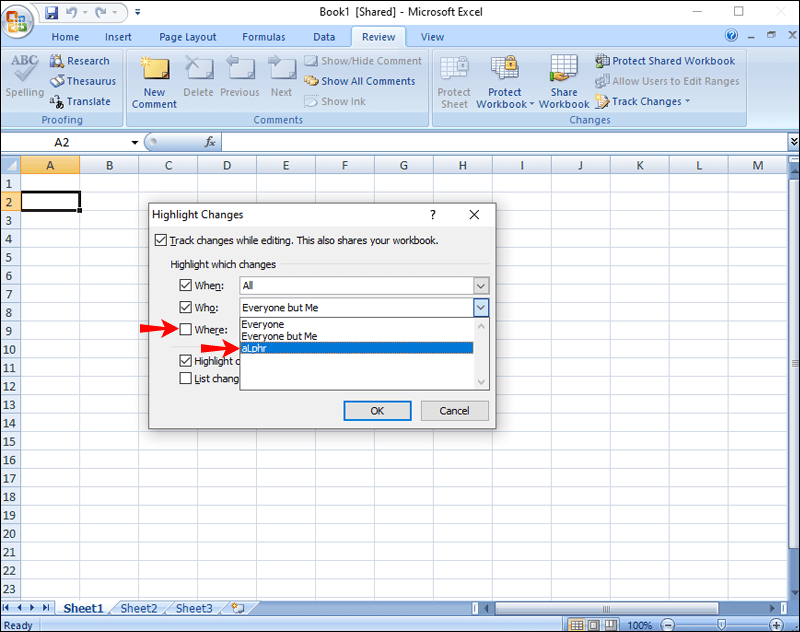The width and height of the screenshot is (800, 632).
Task: Go to Previous comment
Action: (x=240, y=77)
